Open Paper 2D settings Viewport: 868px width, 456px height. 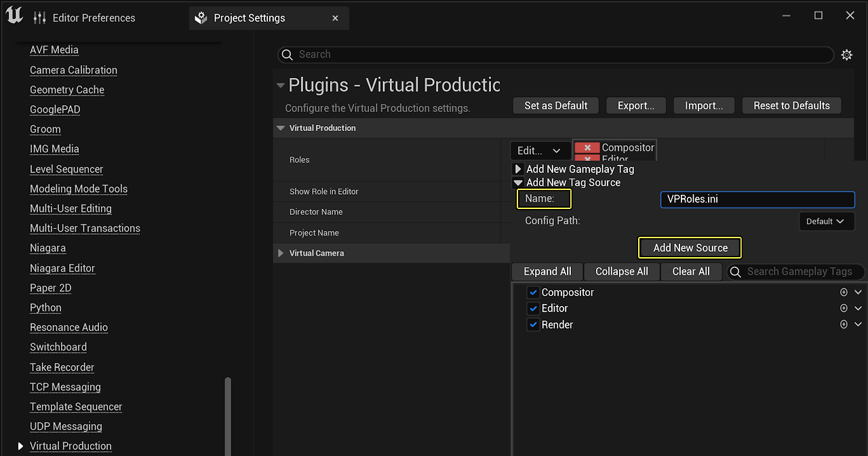click(x=50, y=288)
